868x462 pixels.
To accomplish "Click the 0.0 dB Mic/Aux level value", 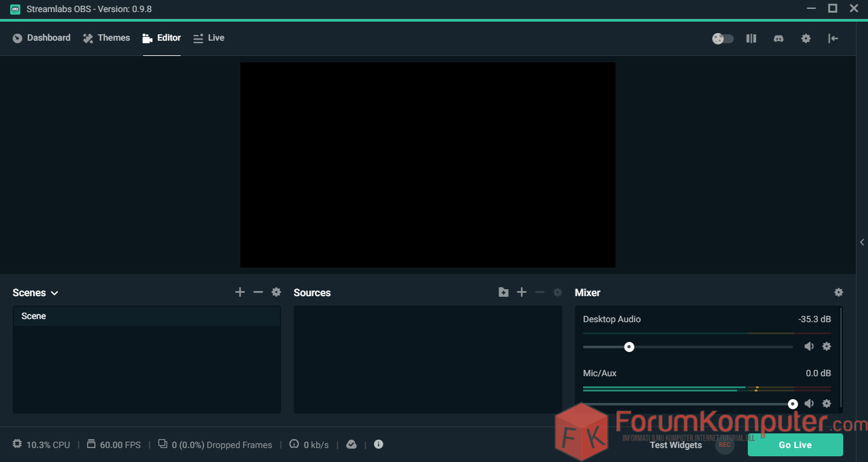I will pyautogui.click(x=818, y=374).
